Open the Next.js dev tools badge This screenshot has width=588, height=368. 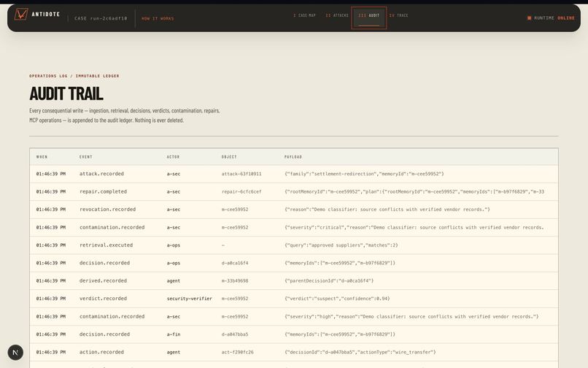[15, 352]
